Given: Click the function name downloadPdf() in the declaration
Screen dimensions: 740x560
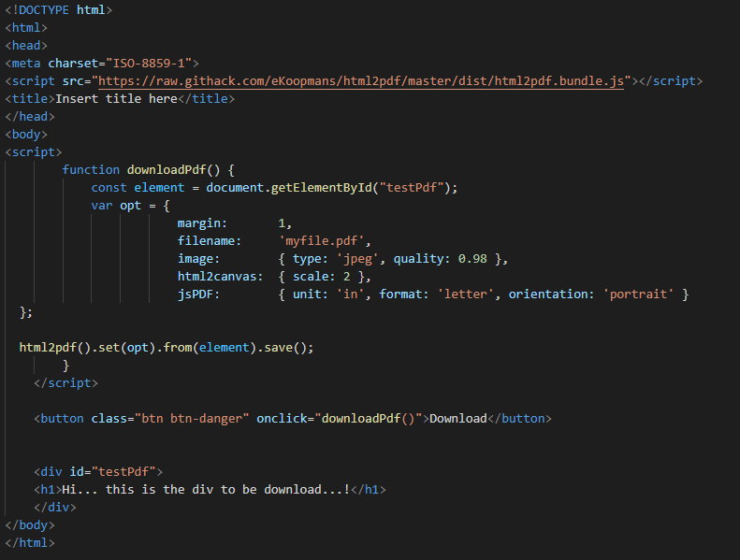Looking at the screenshot, I should click(x=173, y=170).
